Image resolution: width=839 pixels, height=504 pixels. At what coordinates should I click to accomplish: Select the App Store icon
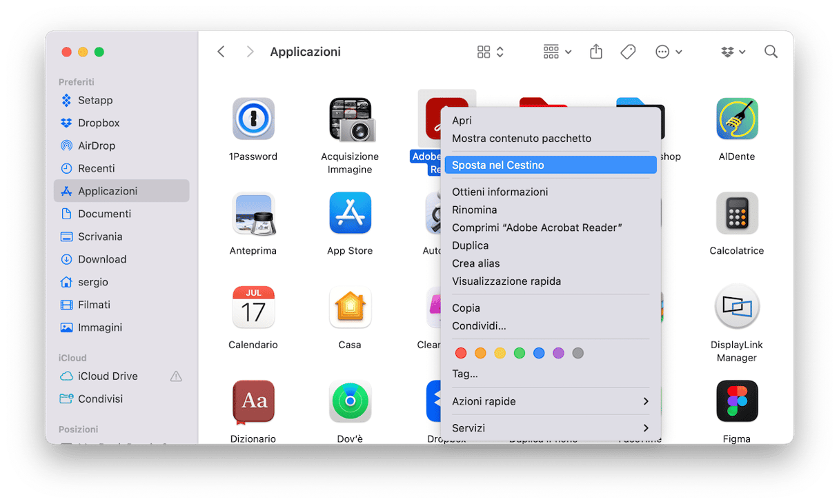pos(350,214)
